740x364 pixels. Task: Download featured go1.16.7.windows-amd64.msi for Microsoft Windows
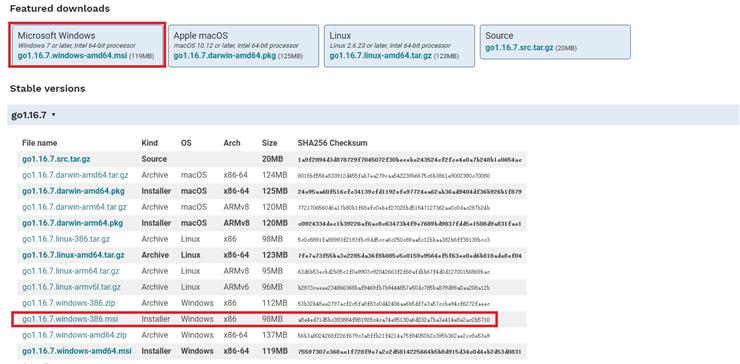tap(73, 56)
